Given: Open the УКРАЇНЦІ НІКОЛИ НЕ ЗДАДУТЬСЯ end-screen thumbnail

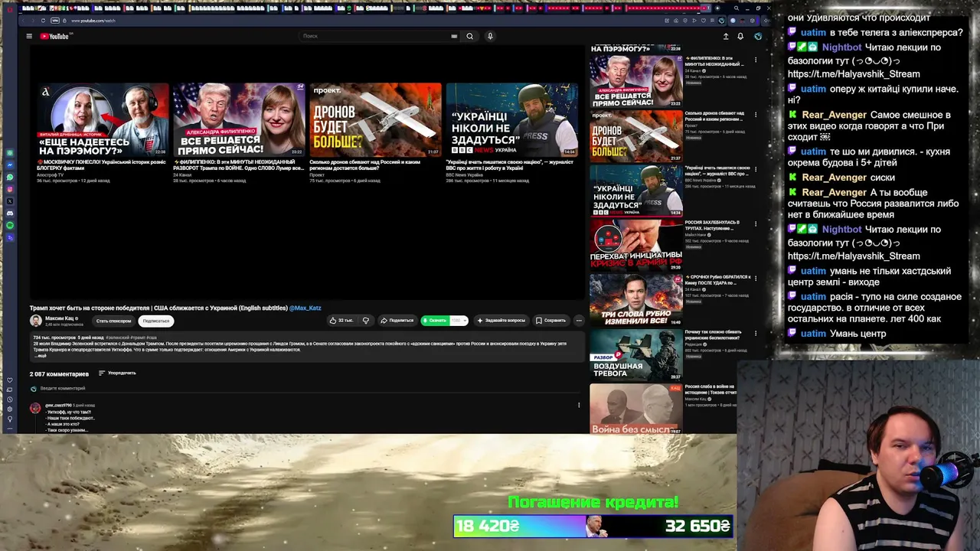Looking at the screenshot, I should (x=511, y=120).
